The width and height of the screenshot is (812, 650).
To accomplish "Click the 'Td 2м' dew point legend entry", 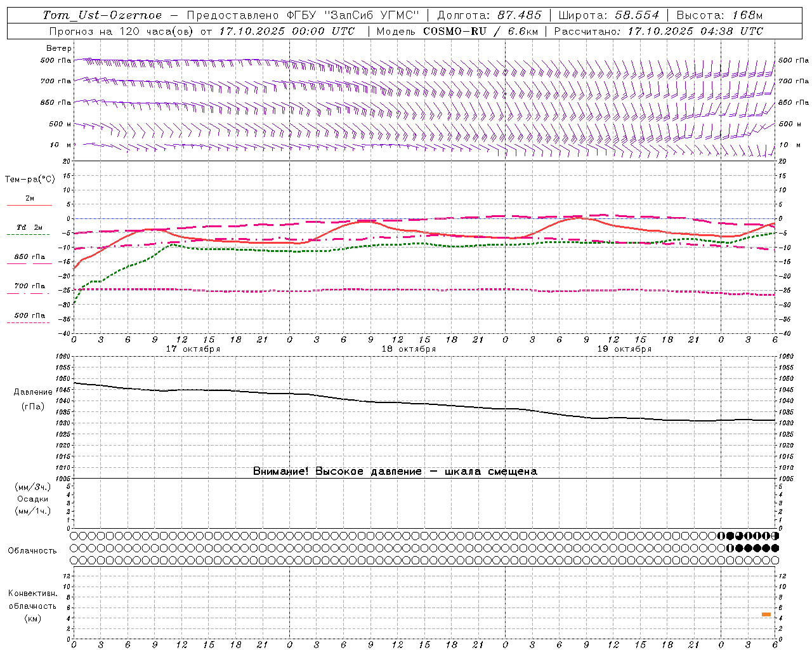I will pyautogui.click(x=30, y=227).
